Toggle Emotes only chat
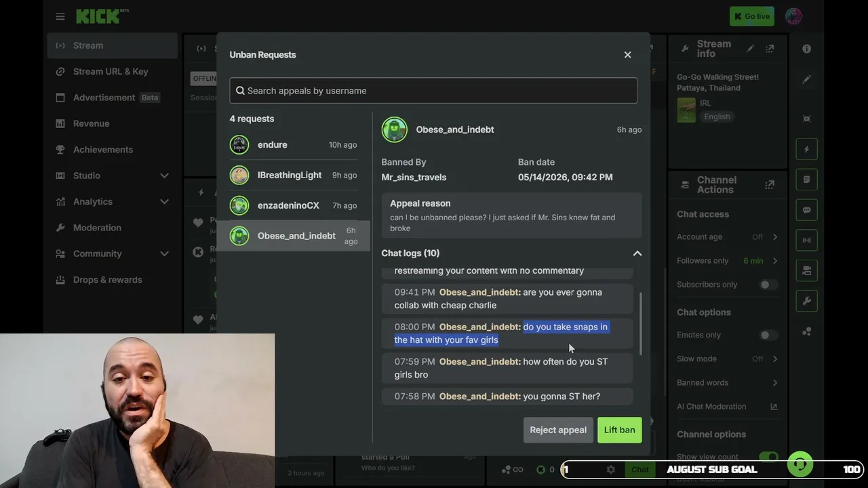 click(x=768, y=335)
